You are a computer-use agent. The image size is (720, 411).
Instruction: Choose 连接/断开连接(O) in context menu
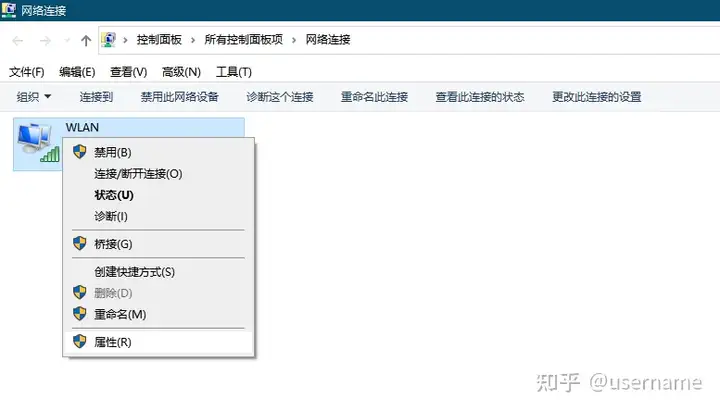tap(159, 174)
